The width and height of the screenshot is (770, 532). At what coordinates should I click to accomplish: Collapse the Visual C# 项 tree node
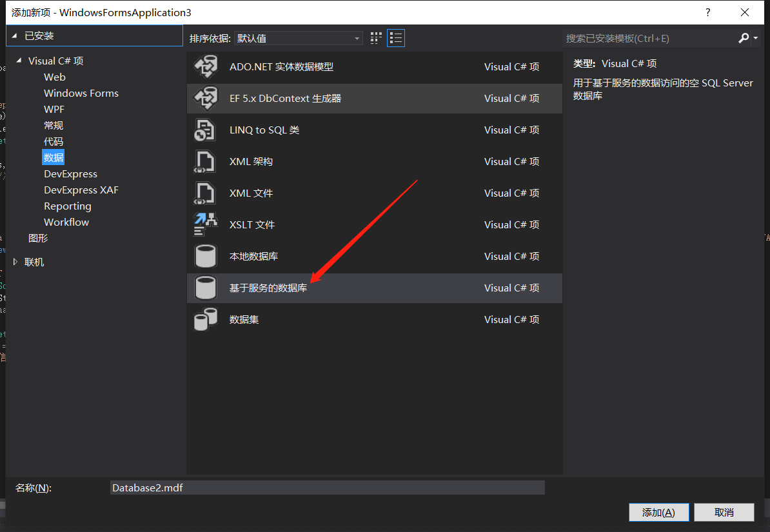point(18,61)
